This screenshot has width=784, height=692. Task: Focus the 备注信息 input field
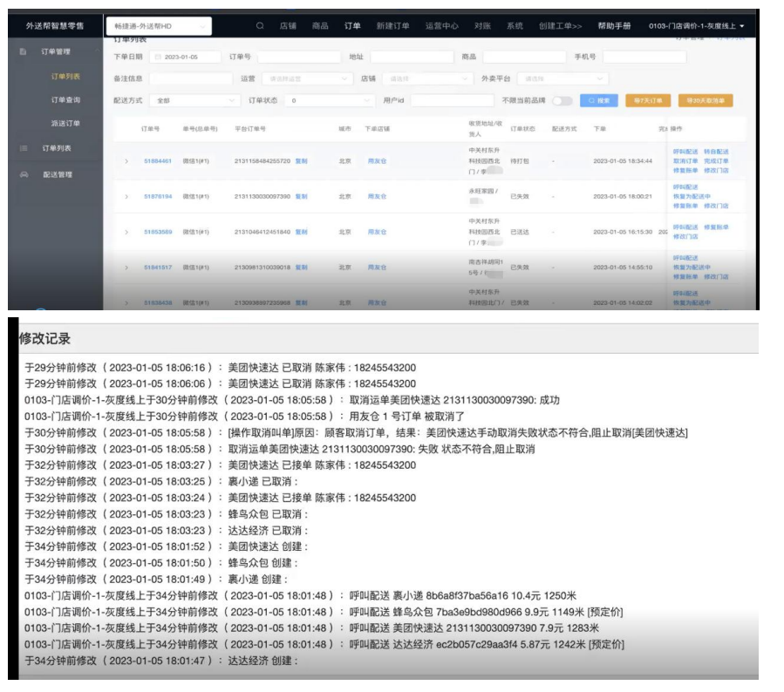[191, 78]
